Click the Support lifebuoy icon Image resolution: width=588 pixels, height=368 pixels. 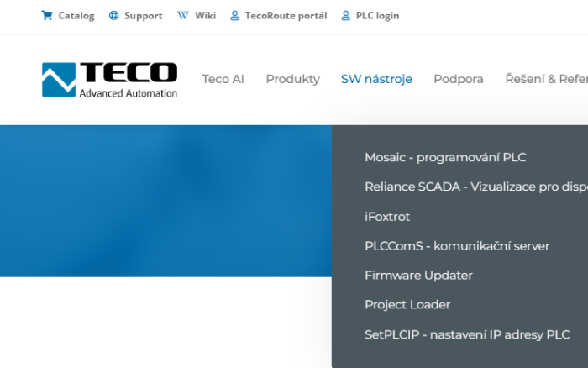tap(113, 15)
